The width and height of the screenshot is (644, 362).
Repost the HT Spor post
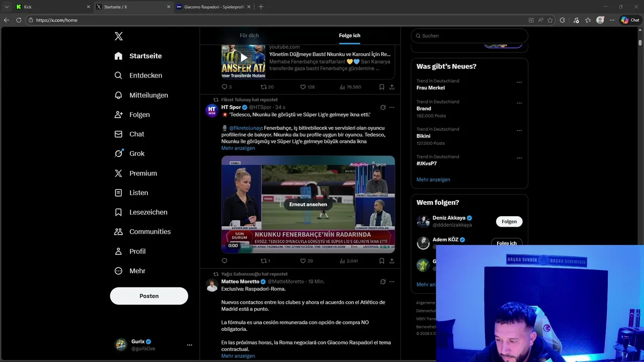pyautogui.click(x=265, y=261)
